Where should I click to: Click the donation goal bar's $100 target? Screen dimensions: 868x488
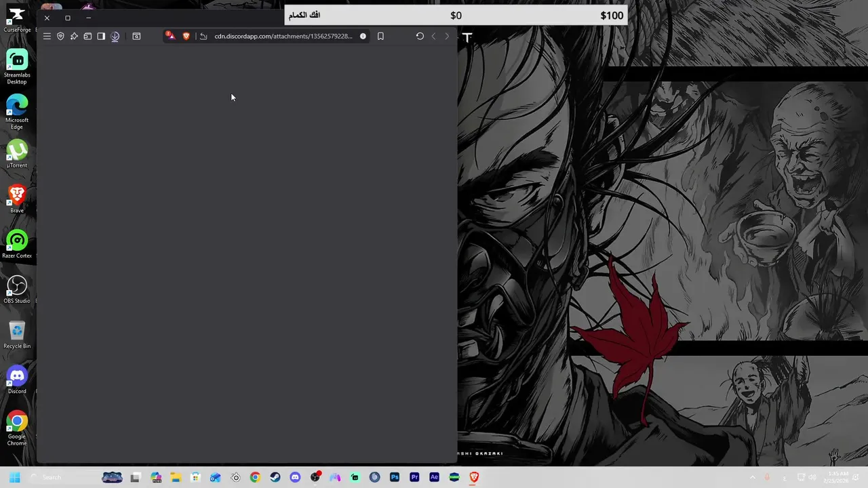(611, 15)
